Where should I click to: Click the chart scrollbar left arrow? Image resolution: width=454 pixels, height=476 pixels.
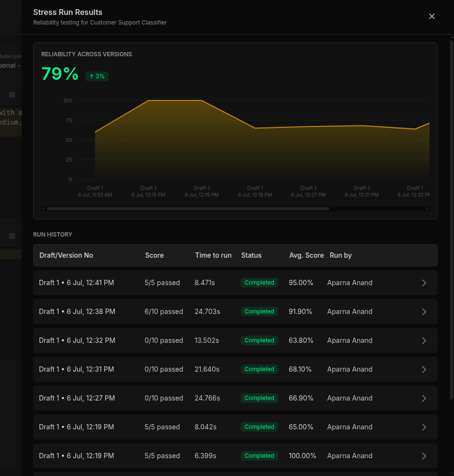tap(43, 209)
